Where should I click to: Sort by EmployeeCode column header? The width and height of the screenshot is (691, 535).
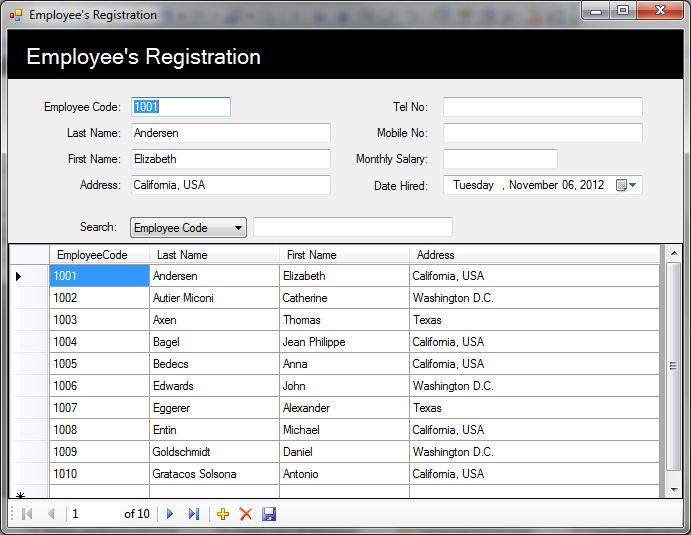pyautogui.click(x=100, y=255)
